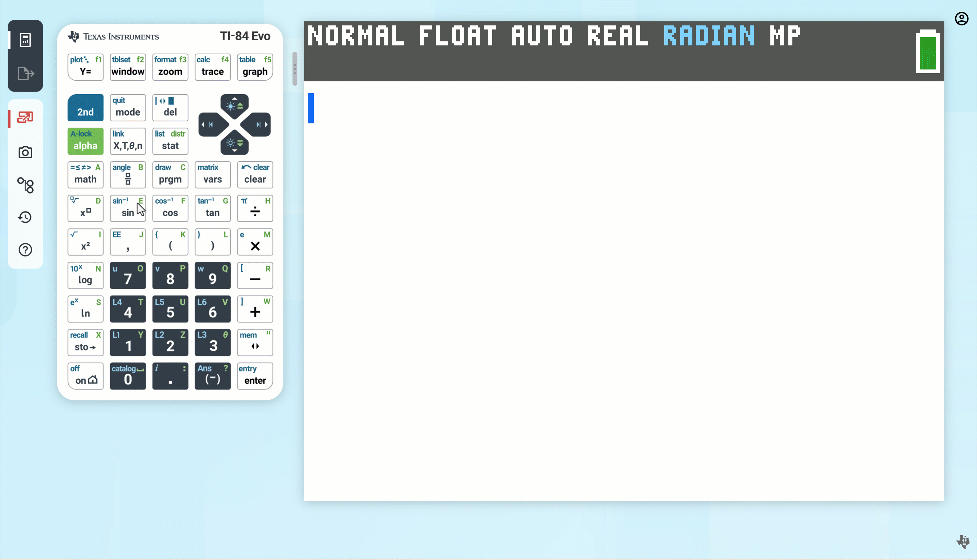This screenshot has width=977, height=560.
Task: Open the user account profile icon
Action: click(x=962, y=18)
